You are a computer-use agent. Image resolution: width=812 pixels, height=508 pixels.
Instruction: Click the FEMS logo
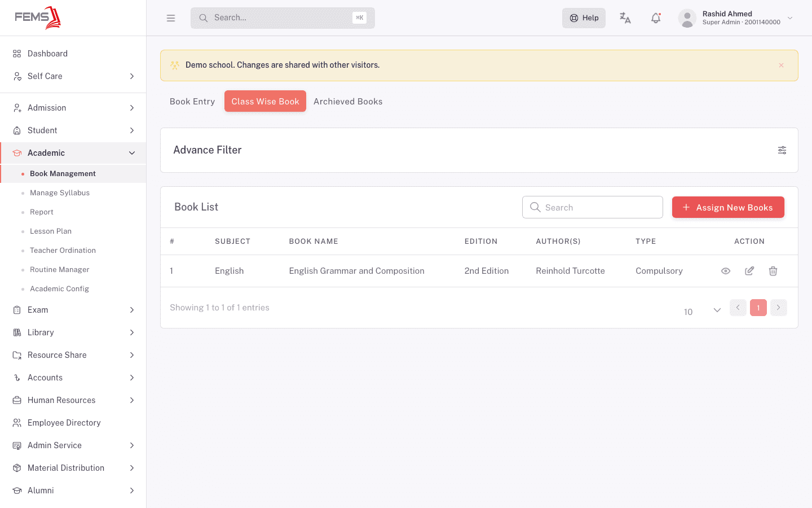pyautogui.click(x=38, y=17)
